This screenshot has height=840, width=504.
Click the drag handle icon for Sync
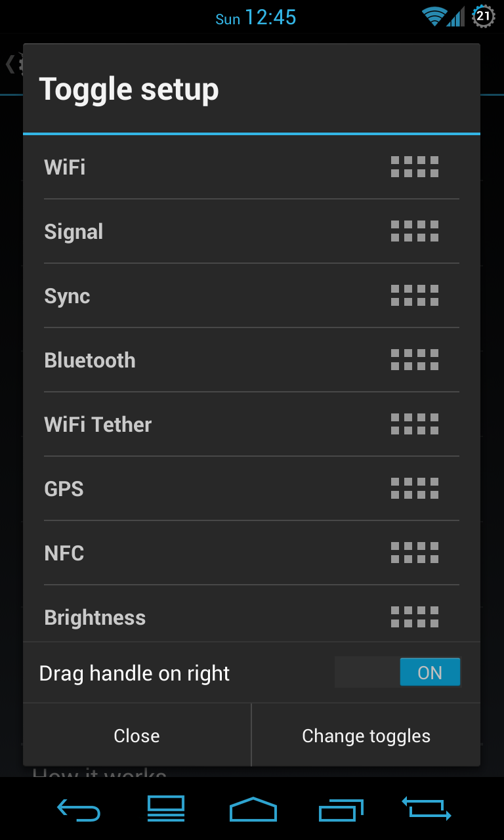pyautogui.click(x=415, y=295)
